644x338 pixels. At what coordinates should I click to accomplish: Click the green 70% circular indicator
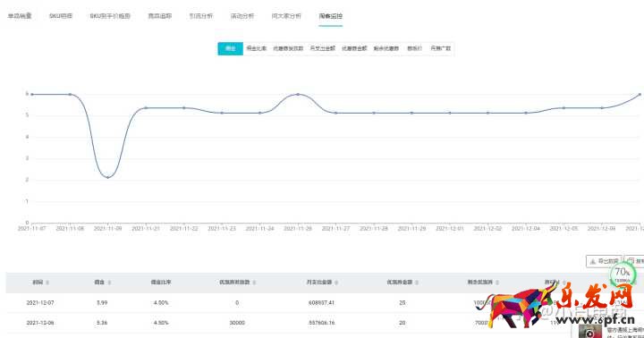point(623,274)
